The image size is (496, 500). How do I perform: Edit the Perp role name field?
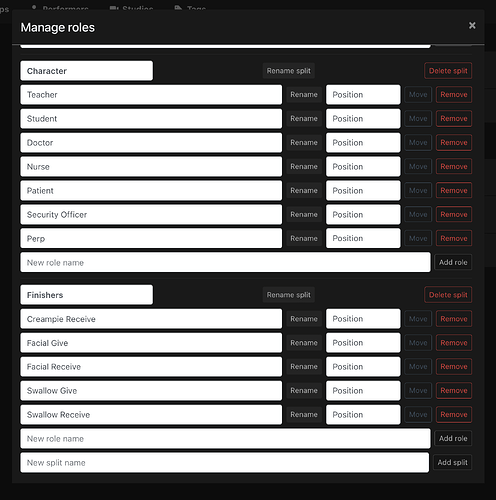click(151, 238)
